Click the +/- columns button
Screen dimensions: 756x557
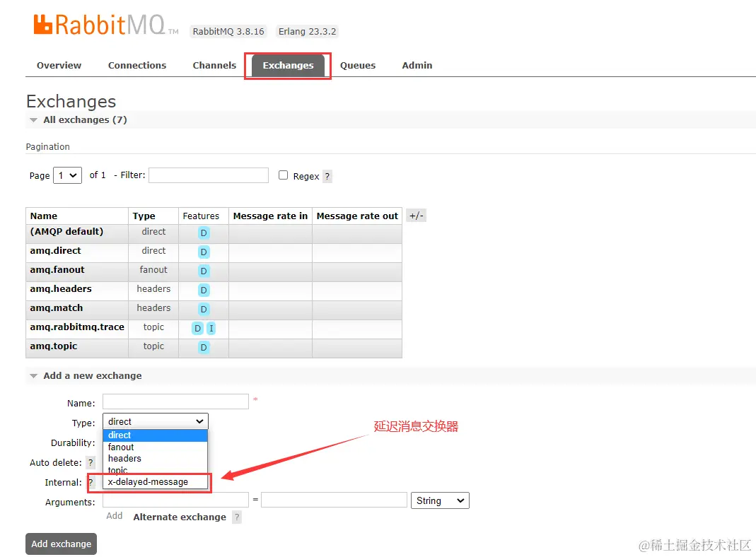tap(416, 216)
